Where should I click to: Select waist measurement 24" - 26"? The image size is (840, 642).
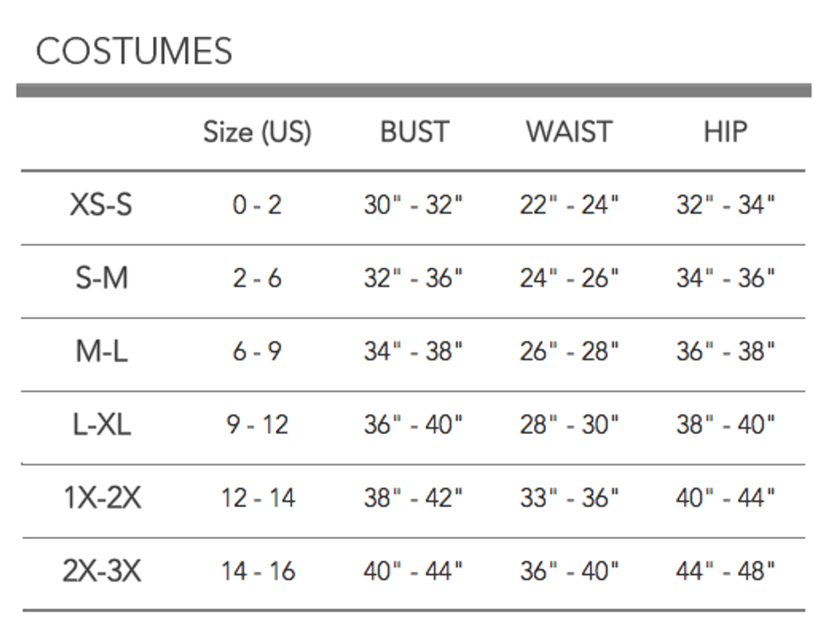click(x=569, y=279)
